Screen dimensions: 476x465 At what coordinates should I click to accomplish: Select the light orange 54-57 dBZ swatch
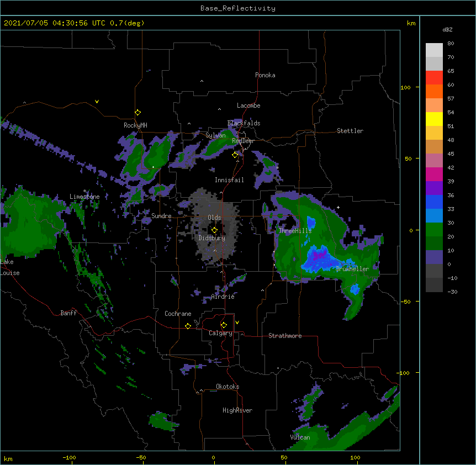434,105
